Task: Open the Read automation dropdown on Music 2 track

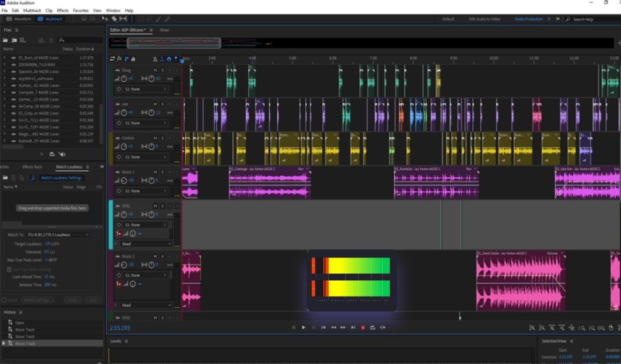Action: (x=146, y=305)
